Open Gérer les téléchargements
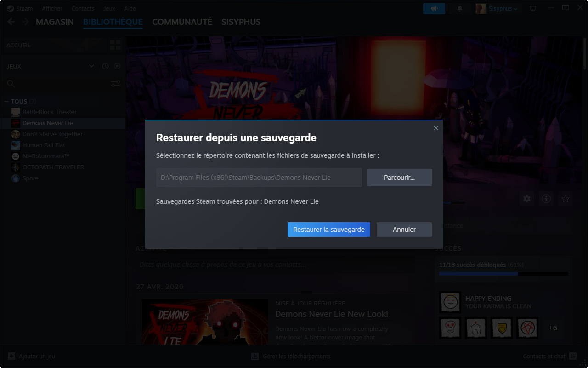This screenshot has width=588, height=368. pos(291,356)
